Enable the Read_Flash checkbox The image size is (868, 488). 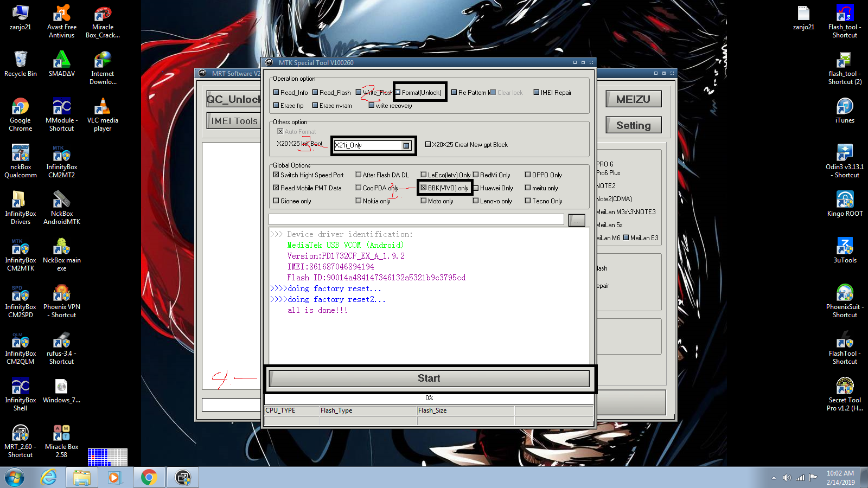[x=315, y=93]
